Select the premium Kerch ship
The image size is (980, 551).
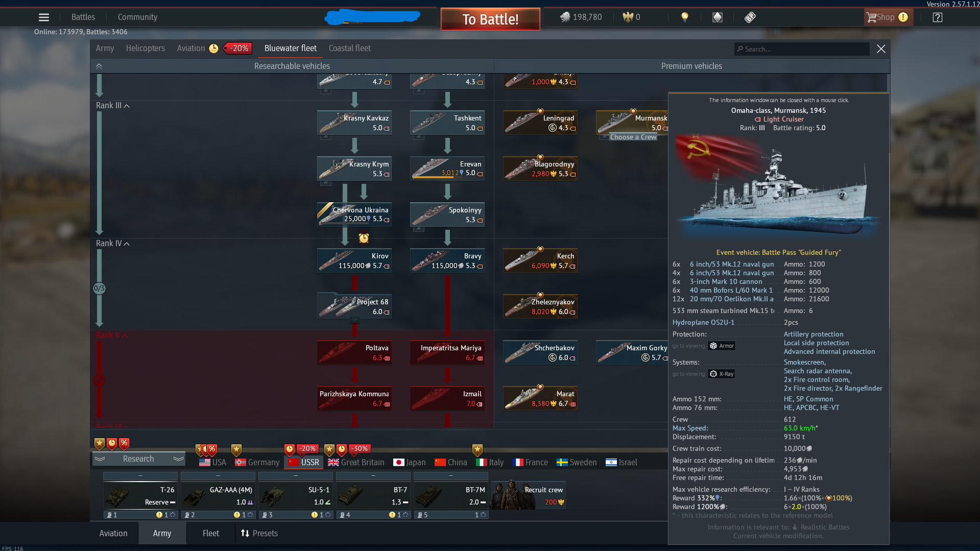point(540,260)
